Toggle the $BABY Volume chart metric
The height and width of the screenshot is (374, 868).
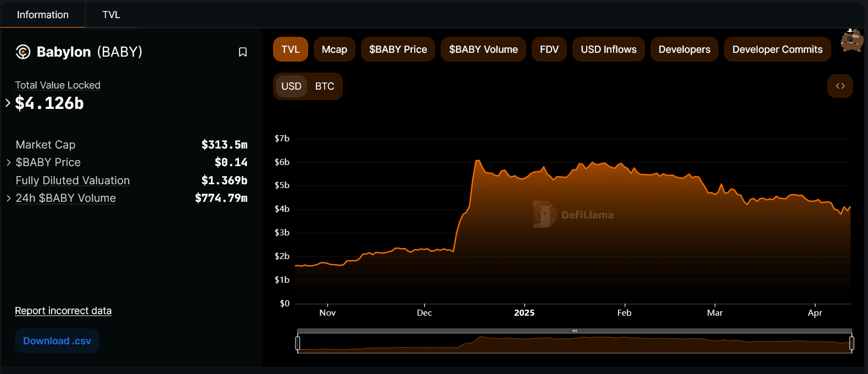pyautogui.click(x=483, y=50)
